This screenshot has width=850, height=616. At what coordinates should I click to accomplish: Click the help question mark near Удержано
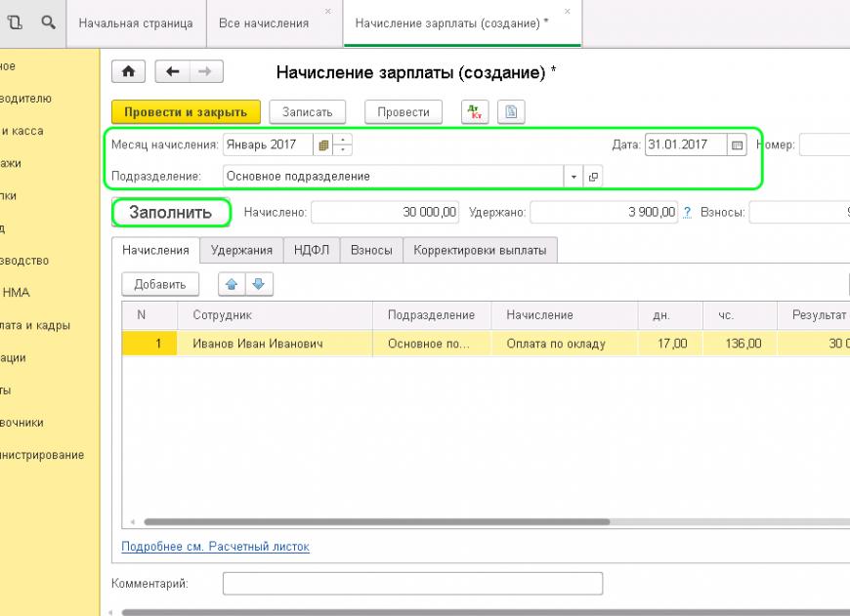point(688,213)
